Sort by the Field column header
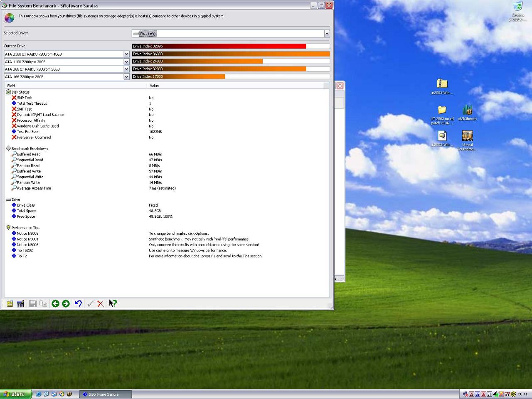Image resolution: width=532 pixels, height=399 pixels. [x=76, y=86]
